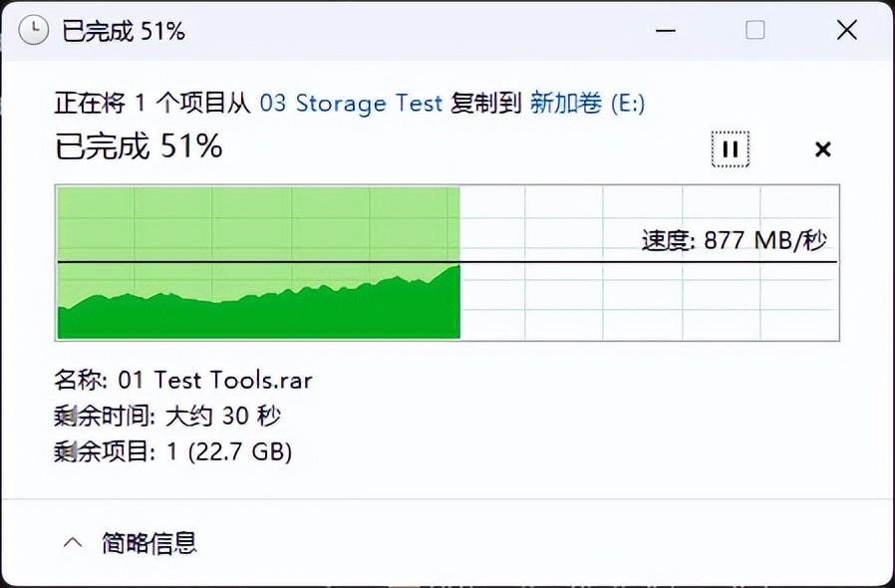This screenshot has height=588, width=895.
Task: Click the 正在将 1 个项目从 text
Action: [153, 103]
